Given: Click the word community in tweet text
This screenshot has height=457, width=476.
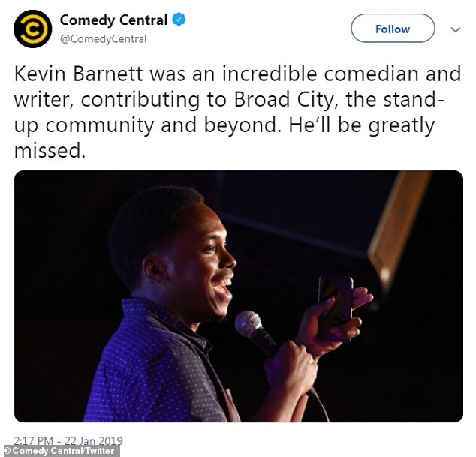Looking at the screenshot, I should 100,125.
